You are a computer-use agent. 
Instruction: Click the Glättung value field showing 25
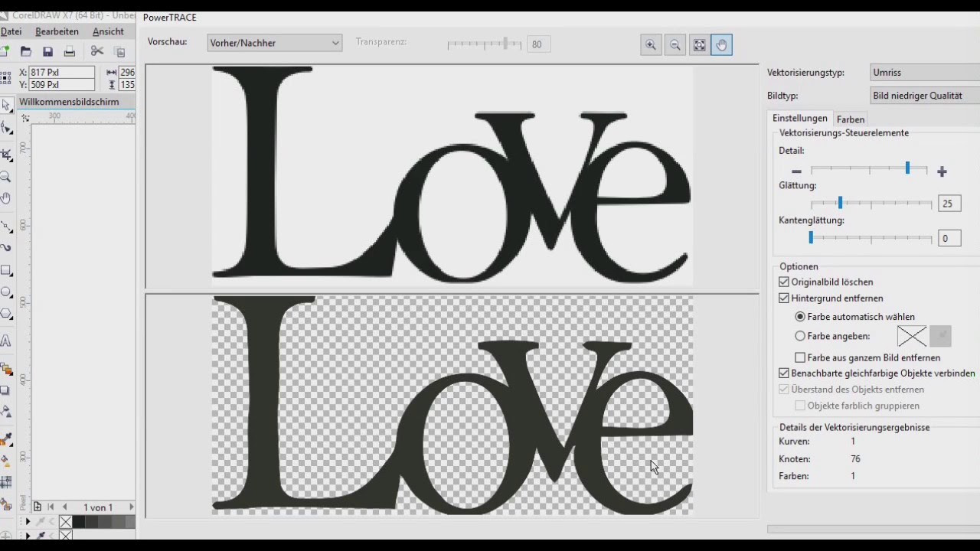[949, 204]
